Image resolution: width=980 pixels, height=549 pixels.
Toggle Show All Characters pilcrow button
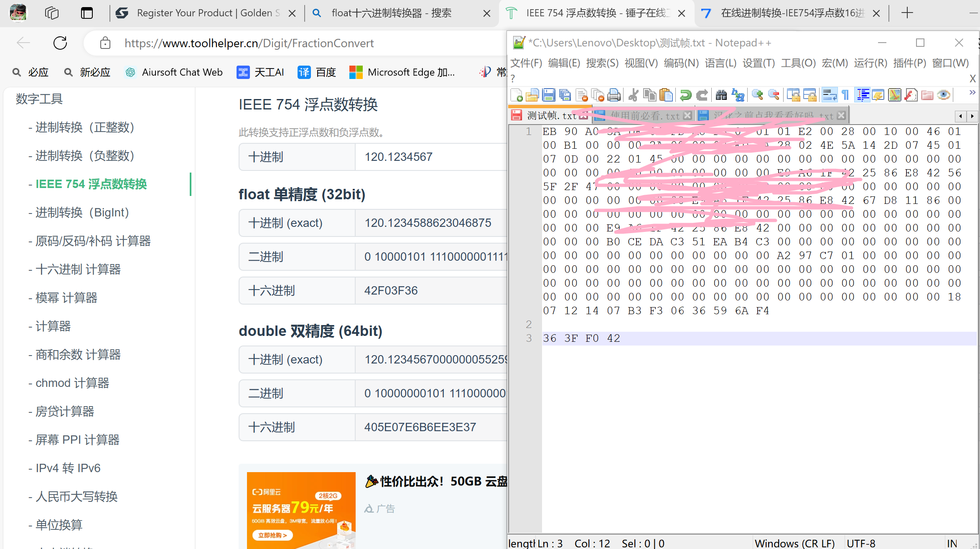click(845, 95)
